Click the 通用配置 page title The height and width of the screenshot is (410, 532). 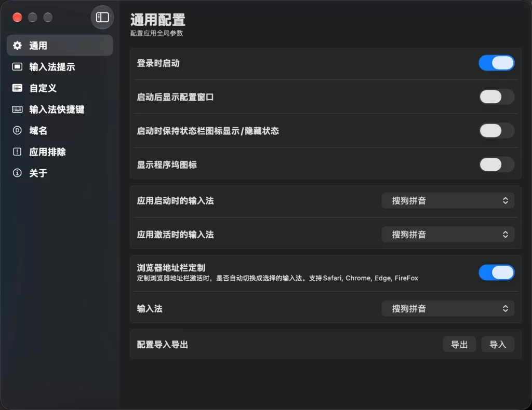(x=158, y=20)
